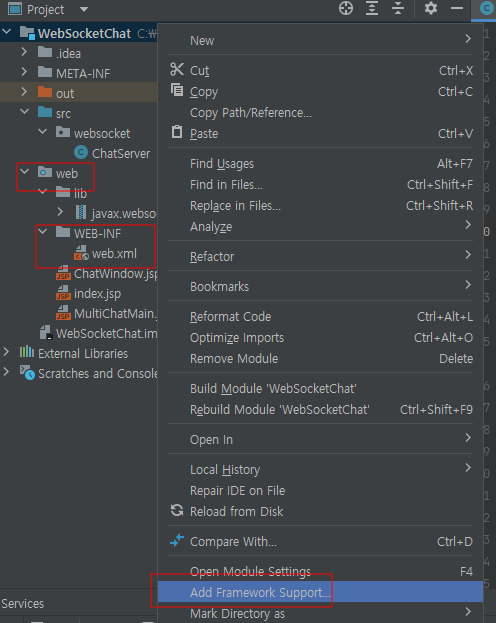496x623 pixels.
Task: Click the web.xml file icon
Action: [x=81, y=253]
